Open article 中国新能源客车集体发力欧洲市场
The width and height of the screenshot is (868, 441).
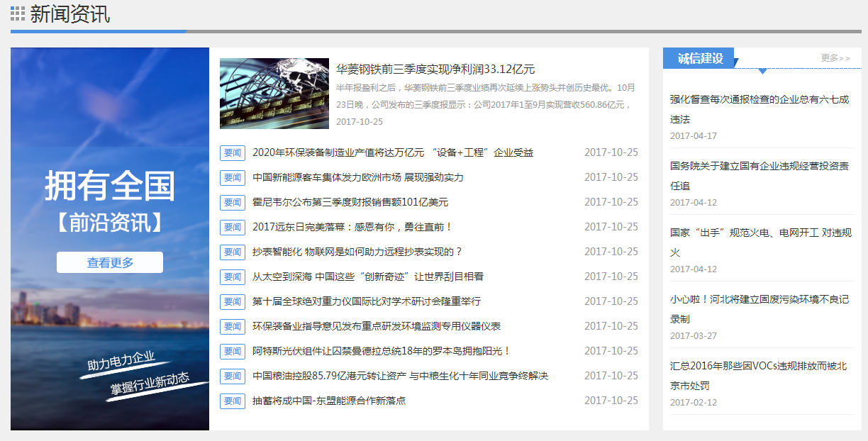357,177
